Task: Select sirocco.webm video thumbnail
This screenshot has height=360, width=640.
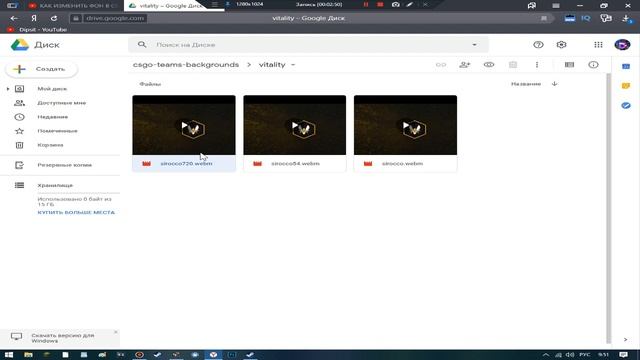Action: point(405,125)
